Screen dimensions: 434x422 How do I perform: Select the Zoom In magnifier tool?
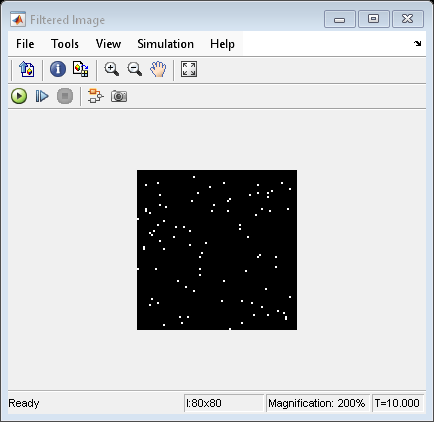pyautogui.click(x=111, y=69)
